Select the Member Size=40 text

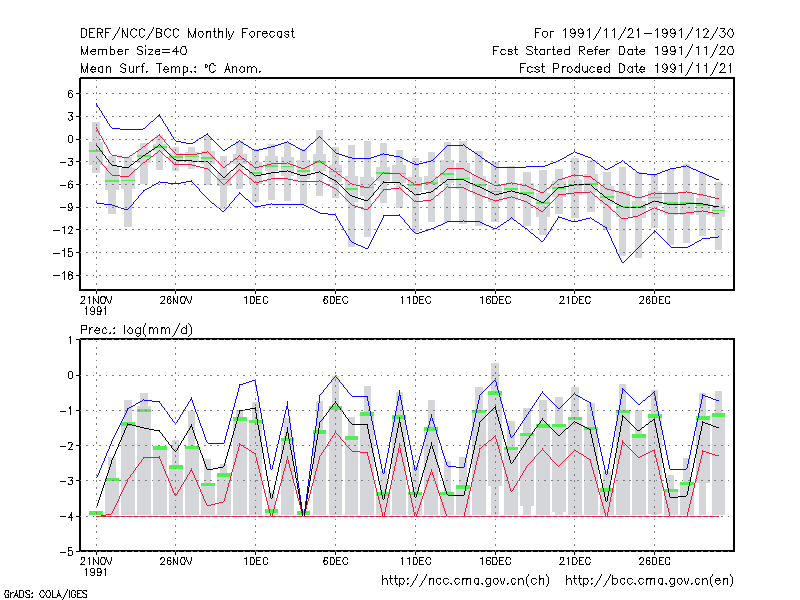click(x=134, y=51)
